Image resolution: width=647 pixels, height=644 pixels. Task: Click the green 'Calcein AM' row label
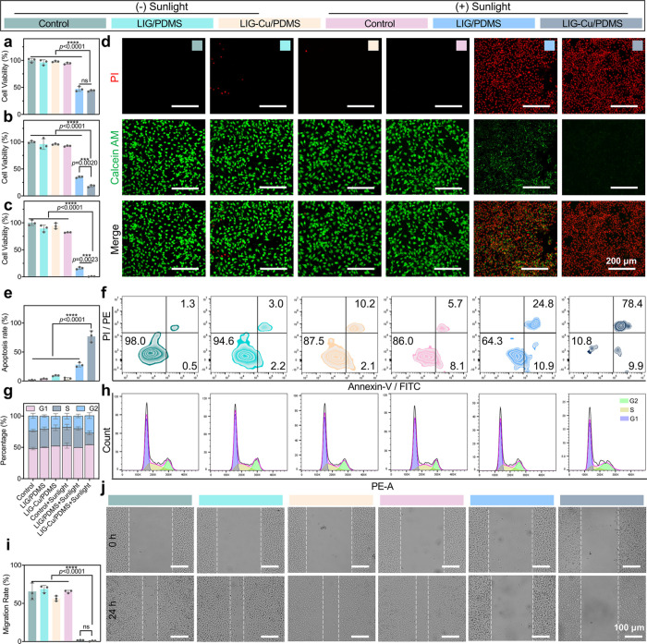115,158
